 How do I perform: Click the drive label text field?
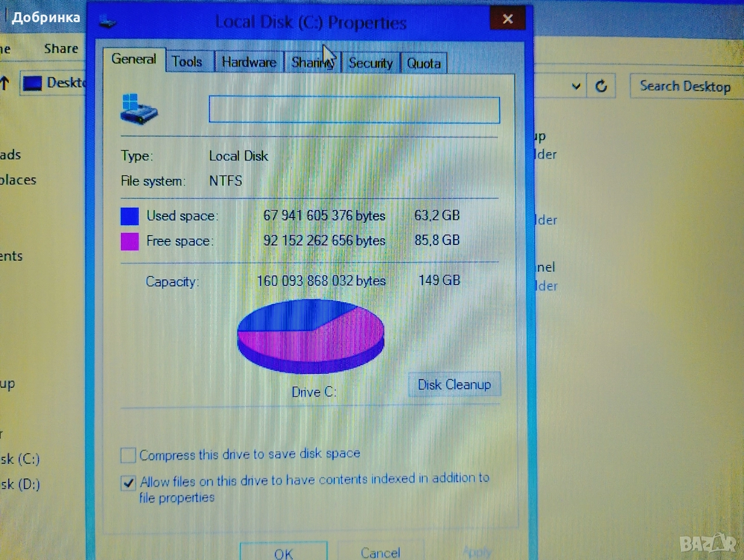tap(354, 110)
